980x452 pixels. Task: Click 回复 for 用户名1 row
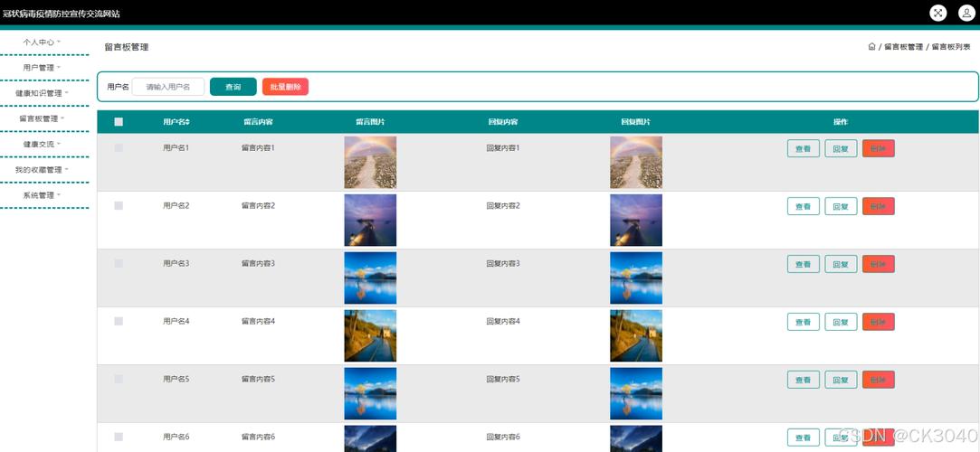(x=841, y=148)
